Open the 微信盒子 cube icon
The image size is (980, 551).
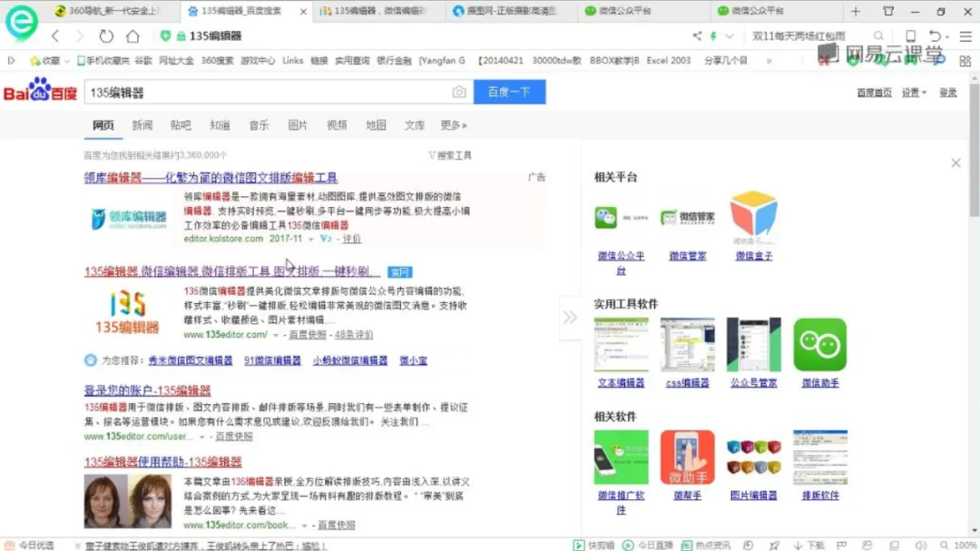pyautogui.click(x=754, y=216)
